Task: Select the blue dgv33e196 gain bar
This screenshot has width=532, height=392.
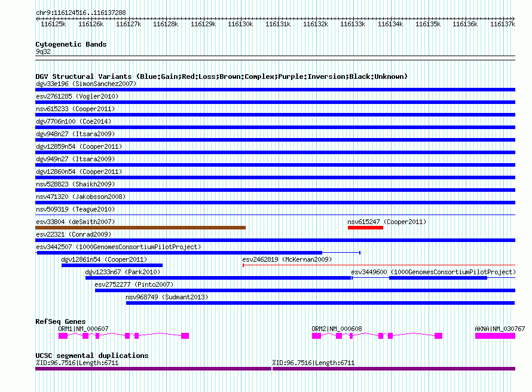Action: click(275, 90)
